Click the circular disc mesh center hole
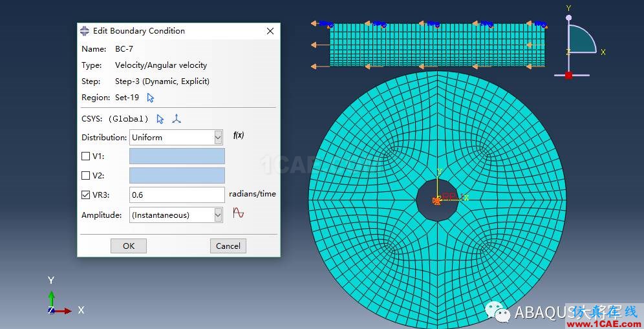Image resolution: width=644 pixels, height=329 pixels. [x=437, y=200]
